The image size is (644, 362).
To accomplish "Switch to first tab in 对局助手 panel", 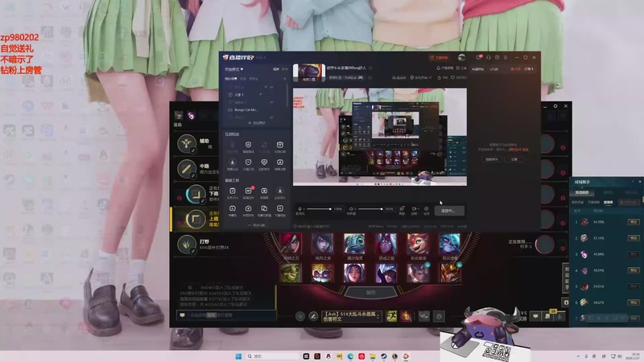I will [582, 192].
